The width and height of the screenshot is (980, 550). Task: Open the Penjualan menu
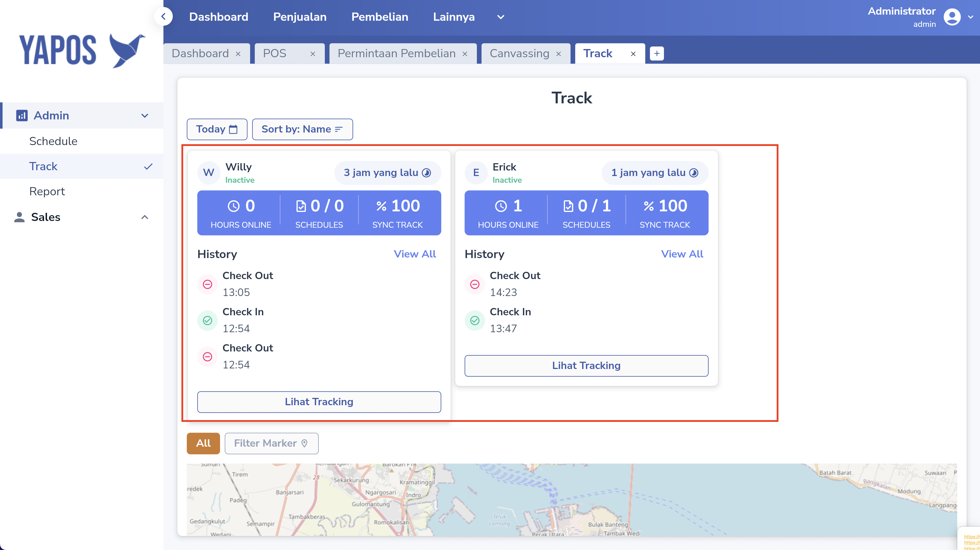(300, 17)
